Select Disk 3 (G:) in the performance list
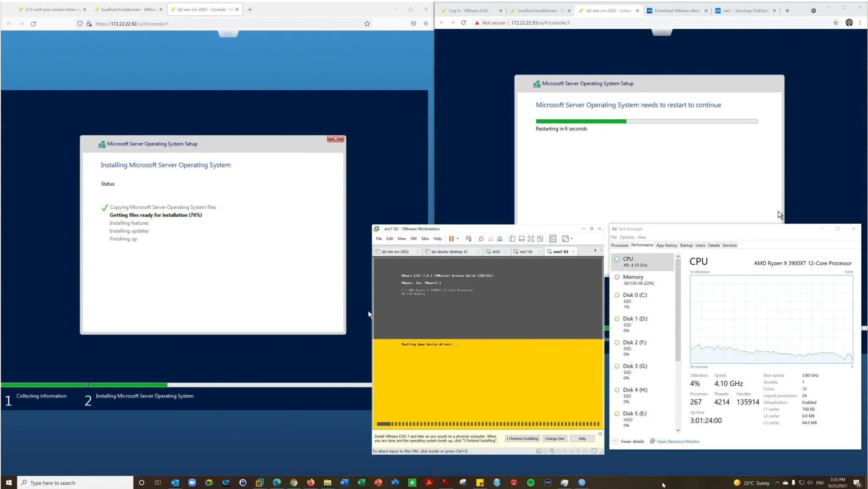Viewport: 868px width, 489px height. (642, 372)
